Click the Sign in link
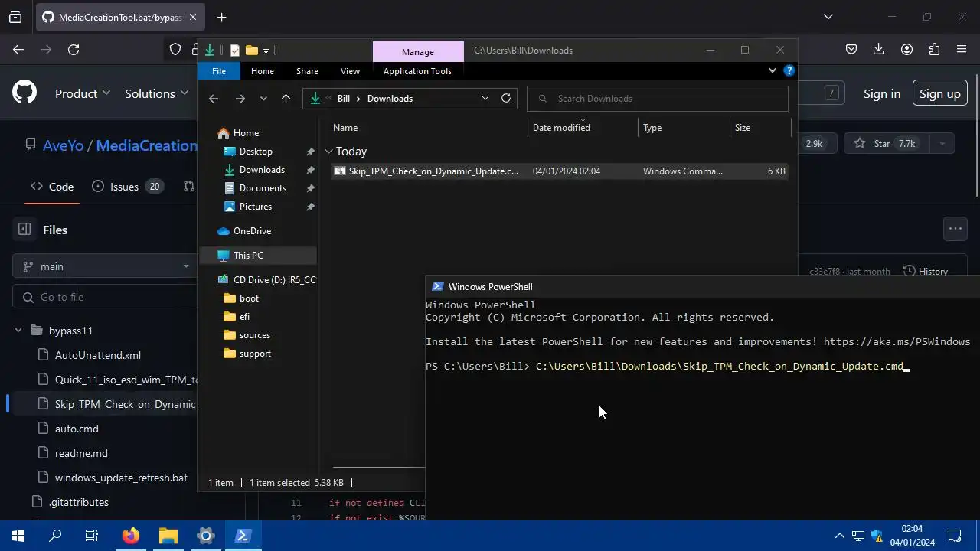This screenshot has width=980, height=551. pyautogui.click(x=882, y=93)
